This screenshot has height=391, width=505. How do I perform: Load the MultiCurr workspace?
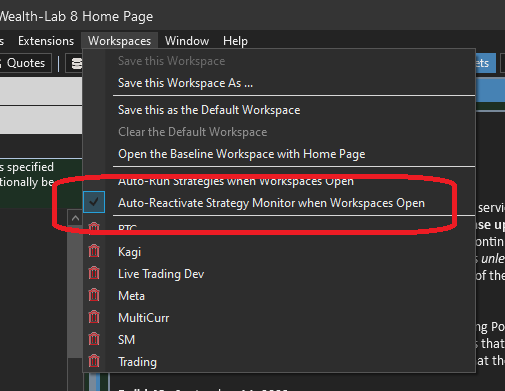click(144, 318)
